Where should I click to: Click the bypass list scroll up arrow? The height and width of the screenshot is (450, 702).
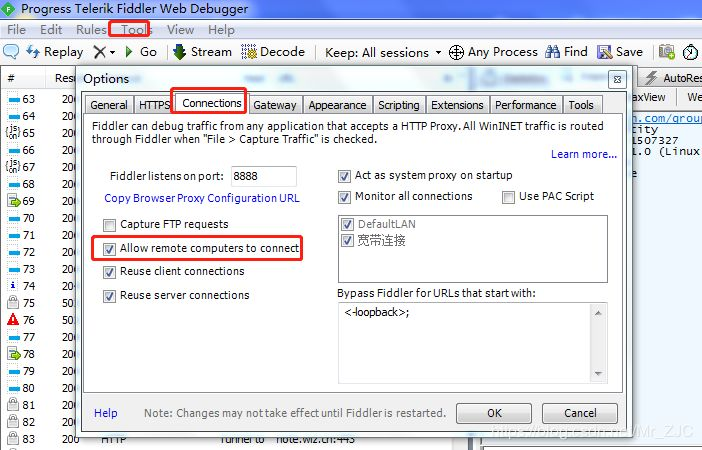(x=598, y=313)
